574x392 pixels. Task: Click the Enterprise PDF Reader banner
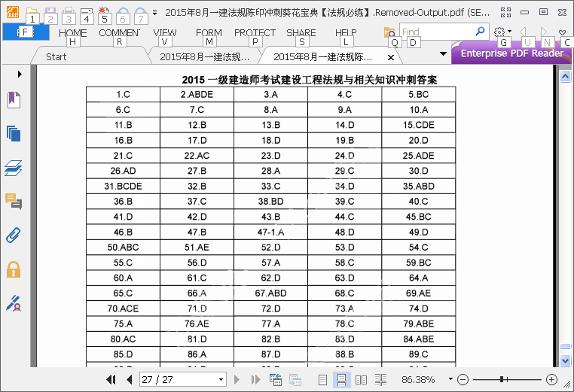[x=511, y=53]
